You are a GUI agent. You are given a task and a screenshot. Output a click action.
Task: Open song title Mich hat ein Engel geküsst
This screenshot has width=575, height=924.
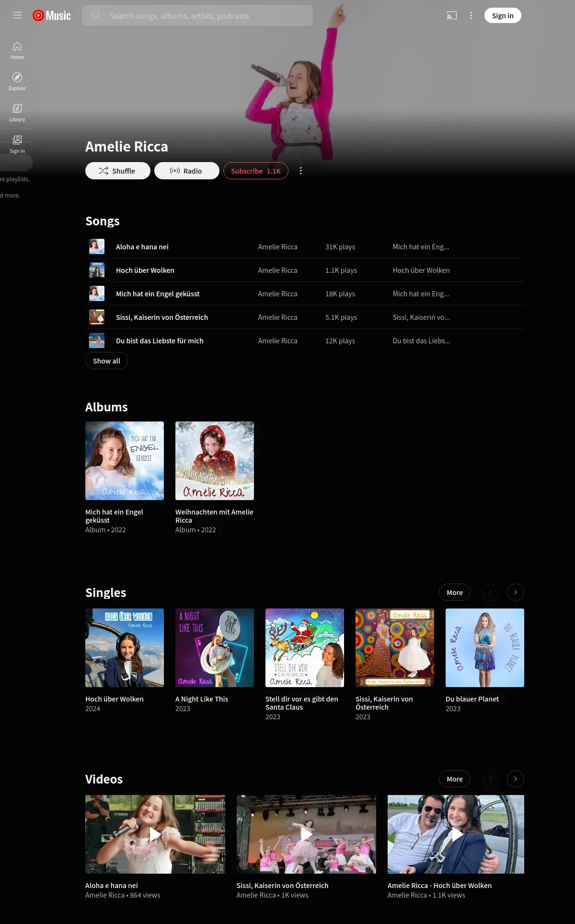(x=158, y=293)
